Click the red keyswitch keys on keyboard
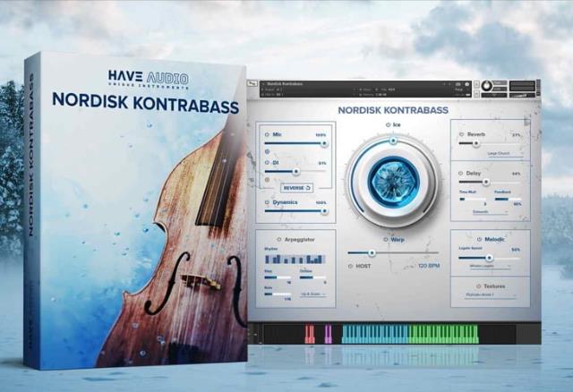573x392 pixels. [x=310, y=335]
